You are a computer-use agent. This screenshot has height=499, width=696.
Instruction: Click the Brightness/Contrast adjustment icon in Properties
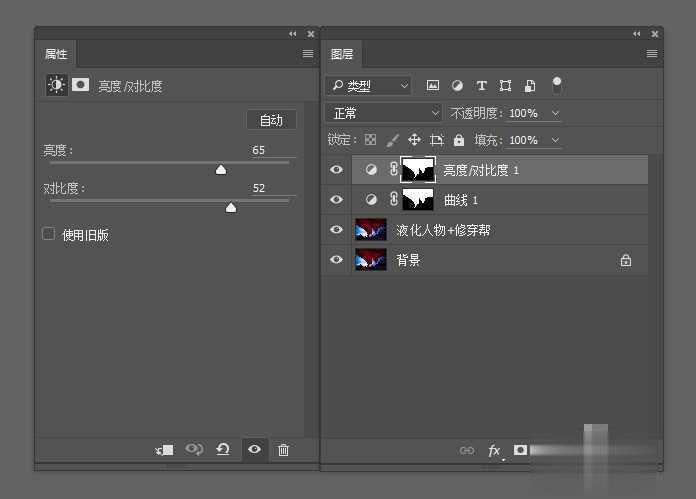tap(56, 84)
